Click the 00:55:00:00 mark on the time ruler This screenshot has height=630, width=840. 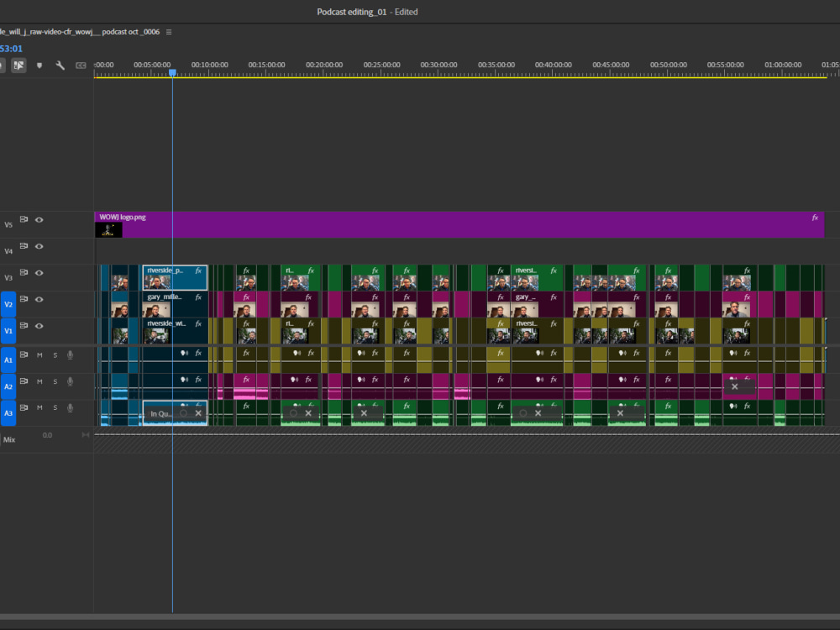[726, 65]
